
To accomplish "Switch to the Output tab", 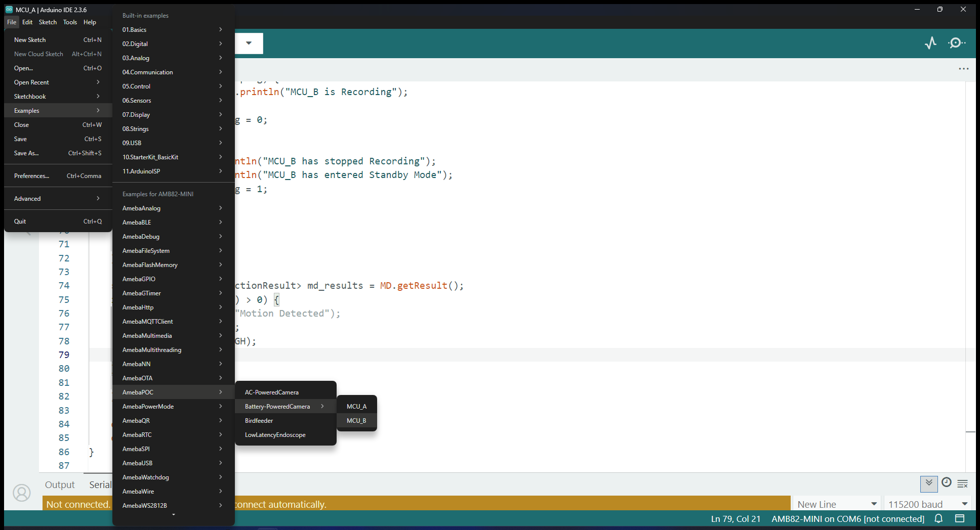I will 60,484.
